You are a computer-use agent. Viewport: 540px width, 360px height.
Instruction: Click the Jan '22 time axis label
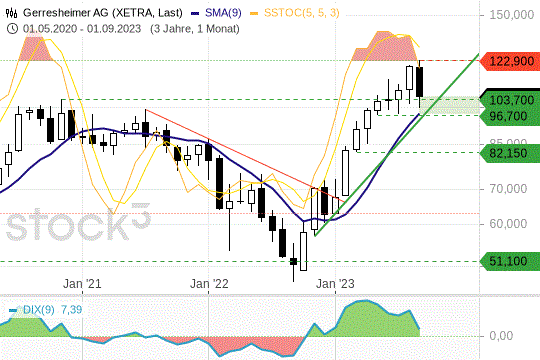209,284
